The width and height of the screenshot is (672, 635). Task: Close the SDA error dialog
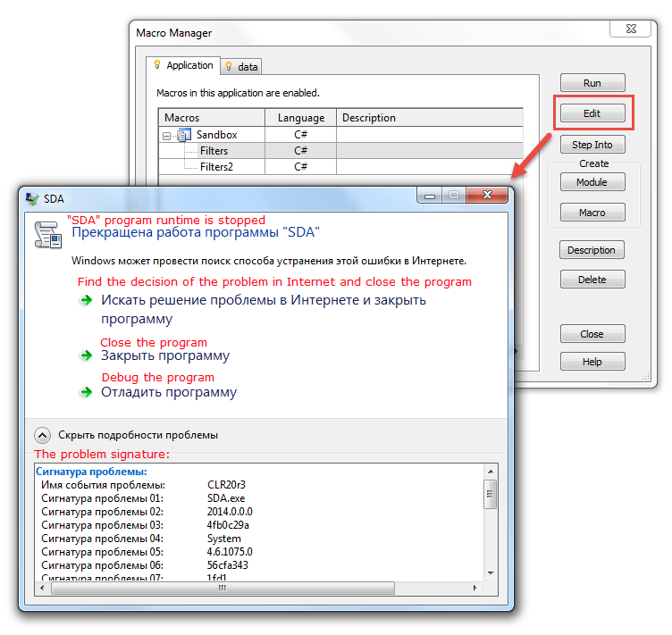487,196
